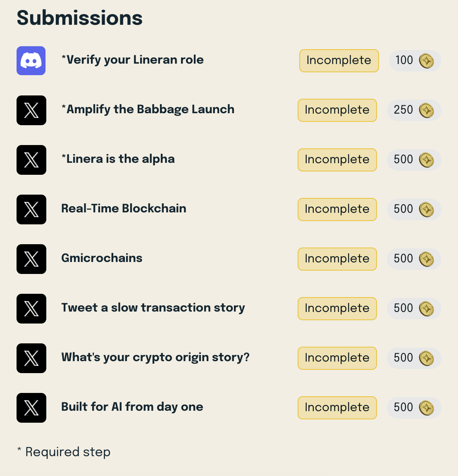
Task: Open the Amplify the Babbage Launch submission
Action: [148, 109]
